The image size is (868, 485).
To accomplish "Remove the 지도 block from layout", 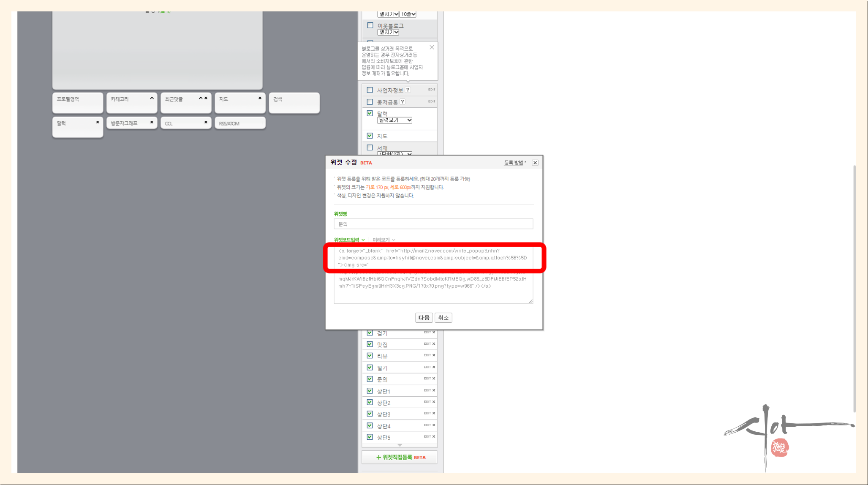I will 260,98.
